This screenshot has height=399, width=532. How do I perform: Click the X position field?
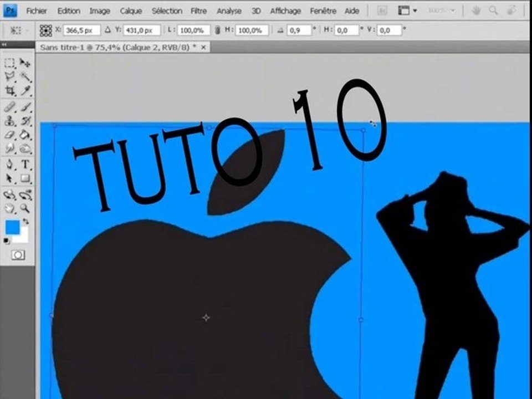[x=81, y=30]
